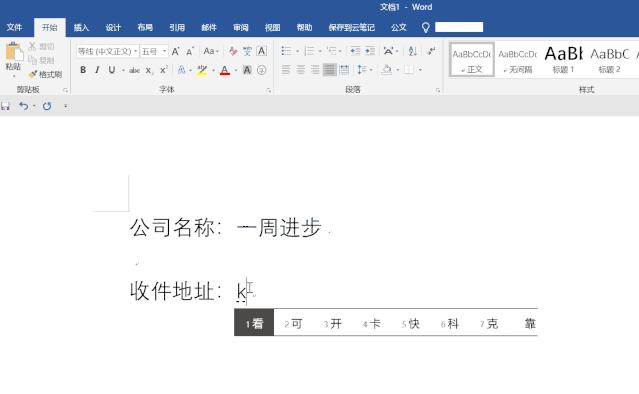Undo the last action
Viewport: 639px width, 394px height.
(24, 106)
